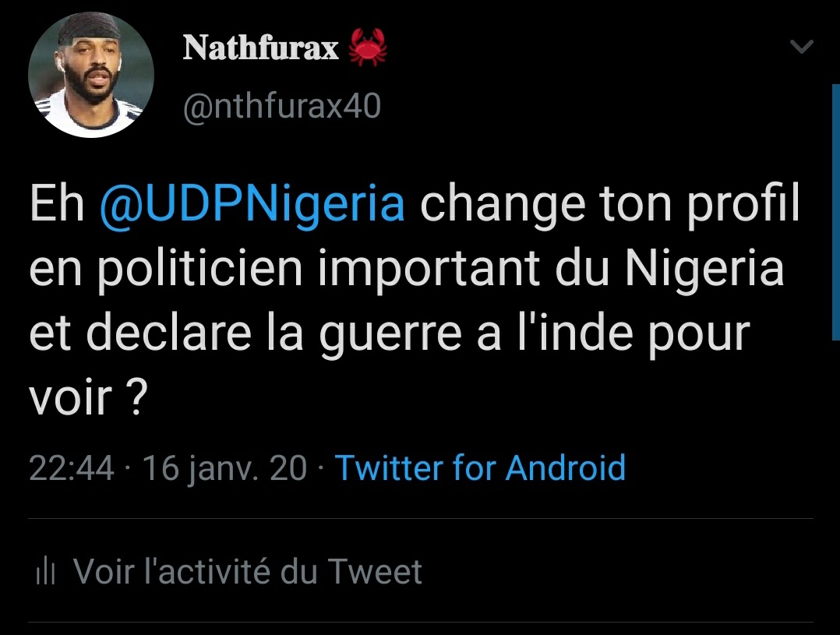Tap the tweet activity bar chart icon
The height and width of the screenshot is (635, 840).
click(x=46, y=573)
